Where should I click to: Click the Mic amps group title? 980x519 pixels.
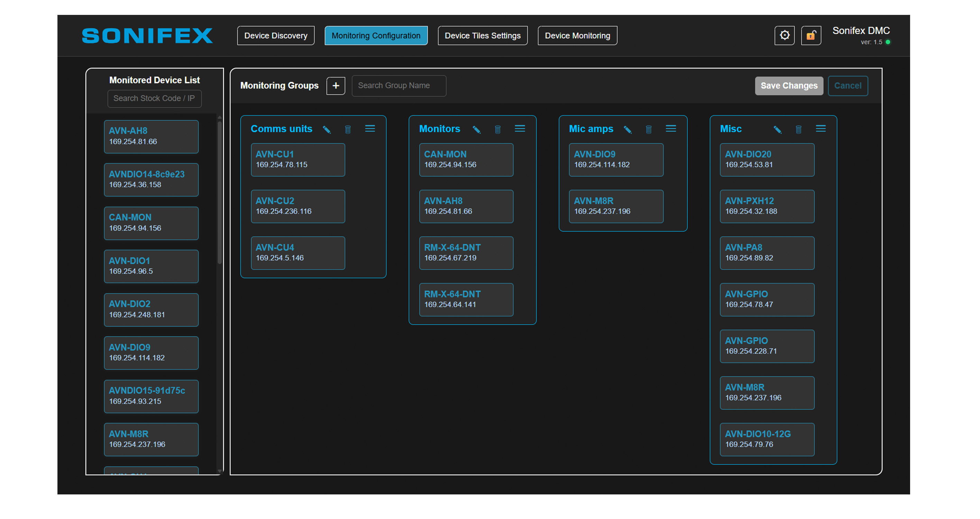(x=591, y=129)
